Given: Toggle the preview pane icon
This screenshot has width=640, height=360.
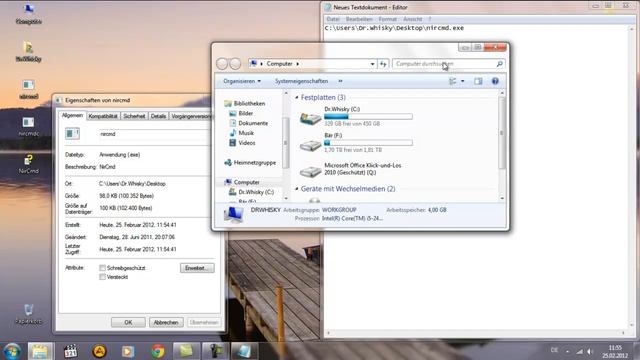Looking at the screenshot, I should point(478,81).
